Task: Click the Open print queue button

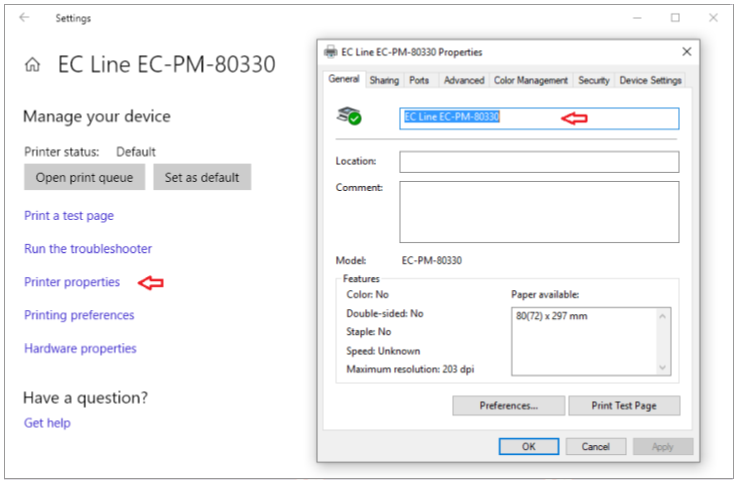Action: click(84, 177)
